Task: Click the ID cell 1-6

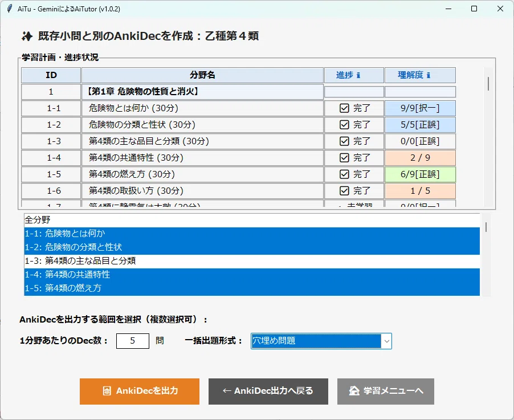Action: coord(51,190)
